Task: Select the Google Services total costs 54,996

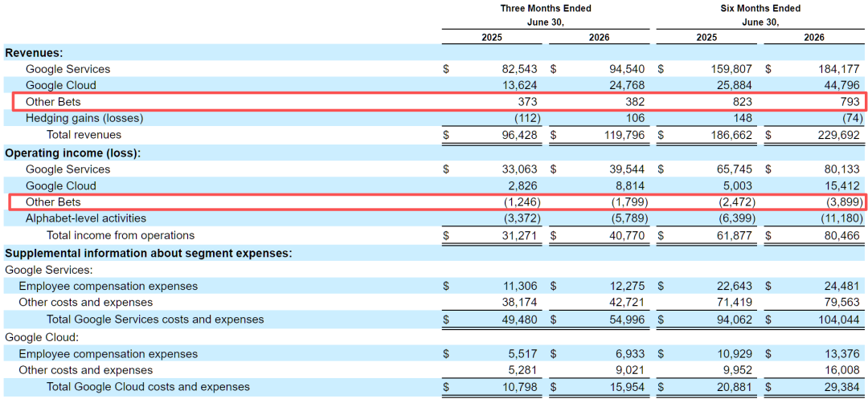Action: (x=627, y=319)
